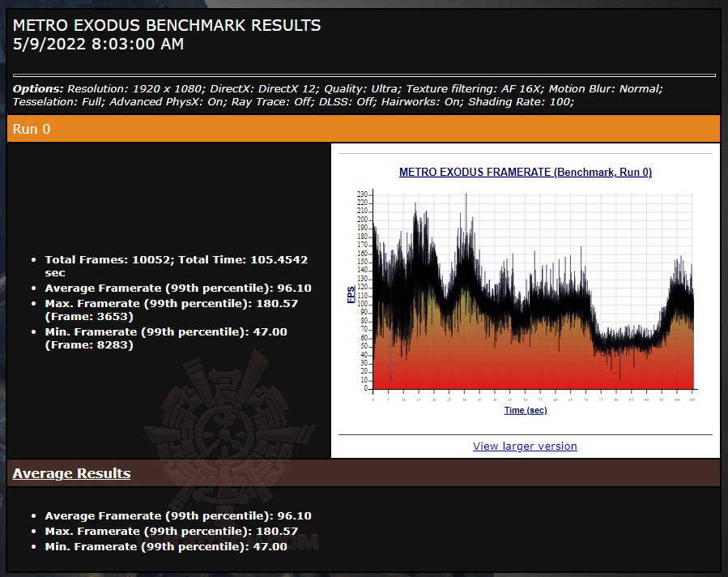Click the Advanced PhysX: On text
The height and width of the screenshot is (577, 728).
[x=168, y=102]
